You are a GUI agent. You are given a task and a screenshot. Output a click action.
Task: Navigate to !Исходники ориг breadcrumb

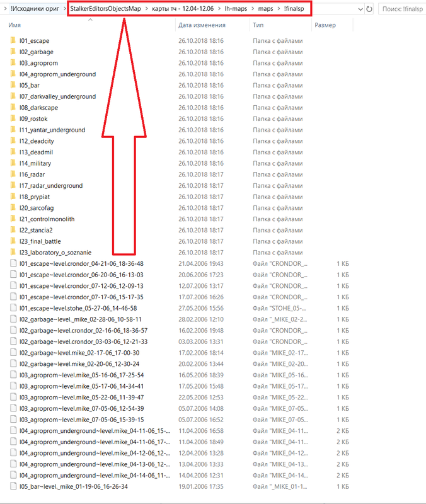pyautogui.click(x=35, y=9)
